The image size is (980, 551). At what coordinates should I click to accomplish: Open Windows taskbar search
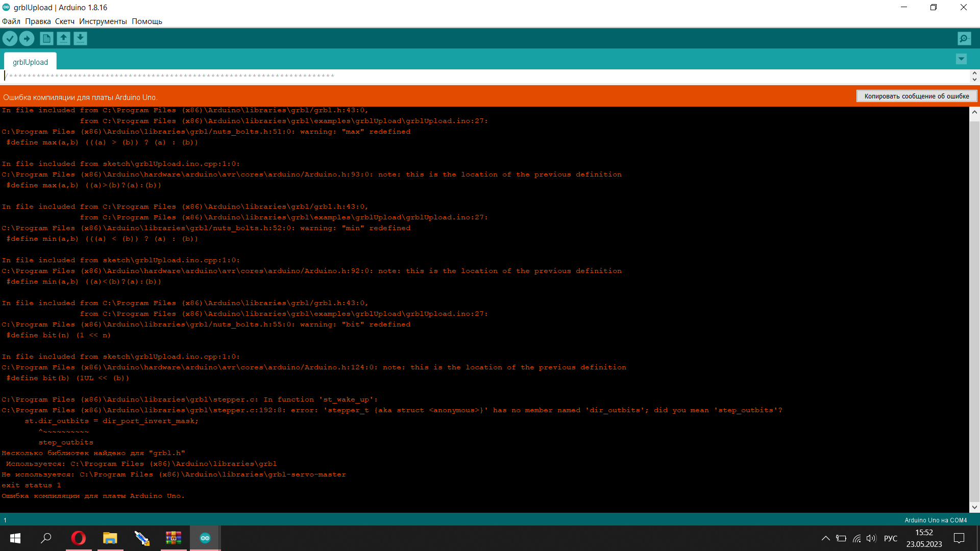[x=46, y=538]
